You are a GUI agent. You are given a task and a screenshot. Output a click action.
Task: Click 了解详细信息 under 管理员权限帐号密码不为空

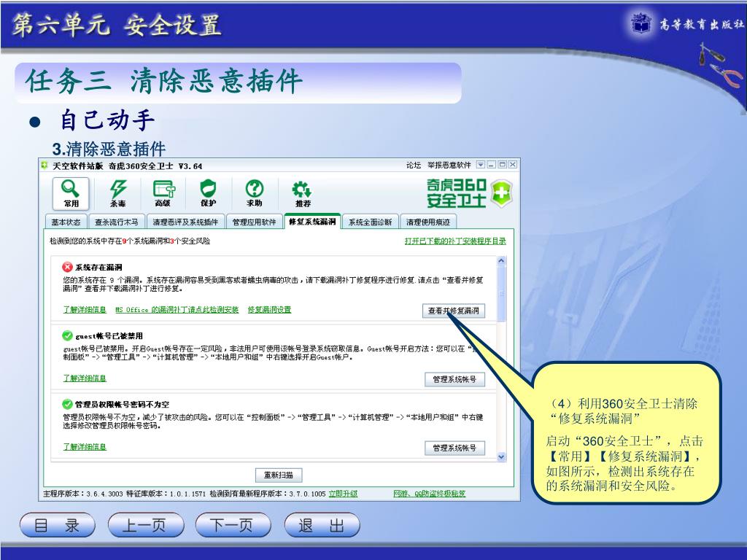pyautogui.click(x=85, y=447)
